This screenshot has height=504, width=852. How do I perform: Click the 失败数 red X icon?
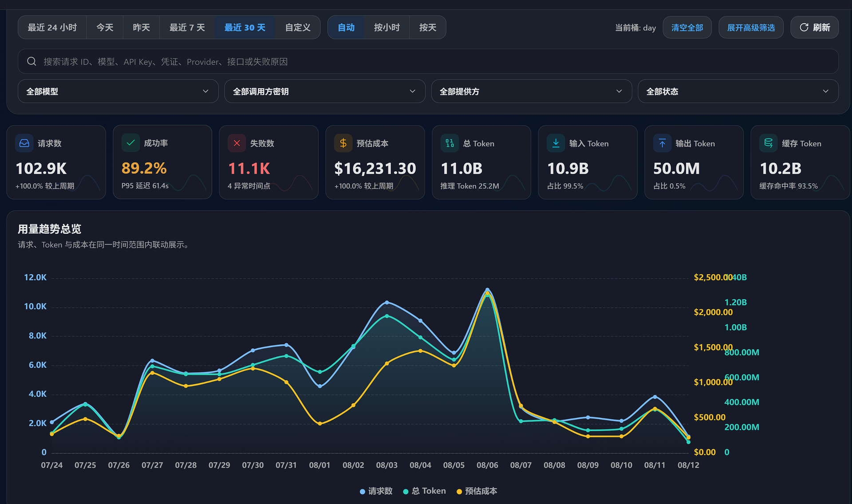pos(237,143)
